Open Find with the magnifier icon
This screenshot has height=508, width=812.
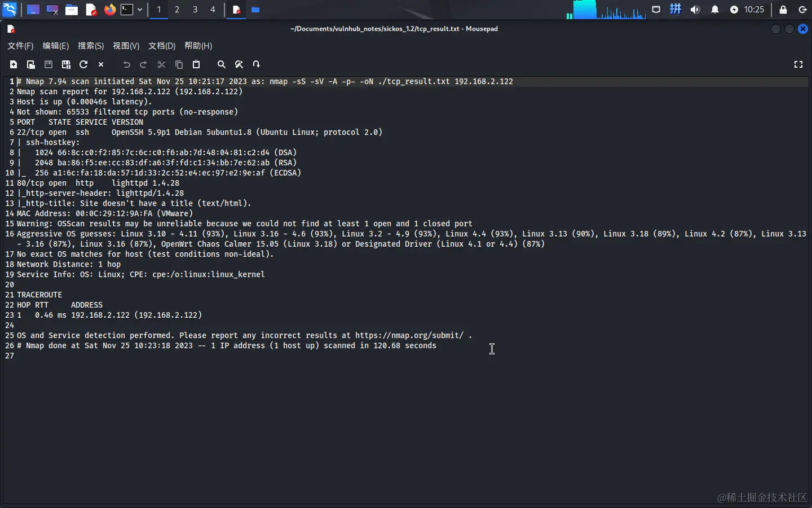222,64
